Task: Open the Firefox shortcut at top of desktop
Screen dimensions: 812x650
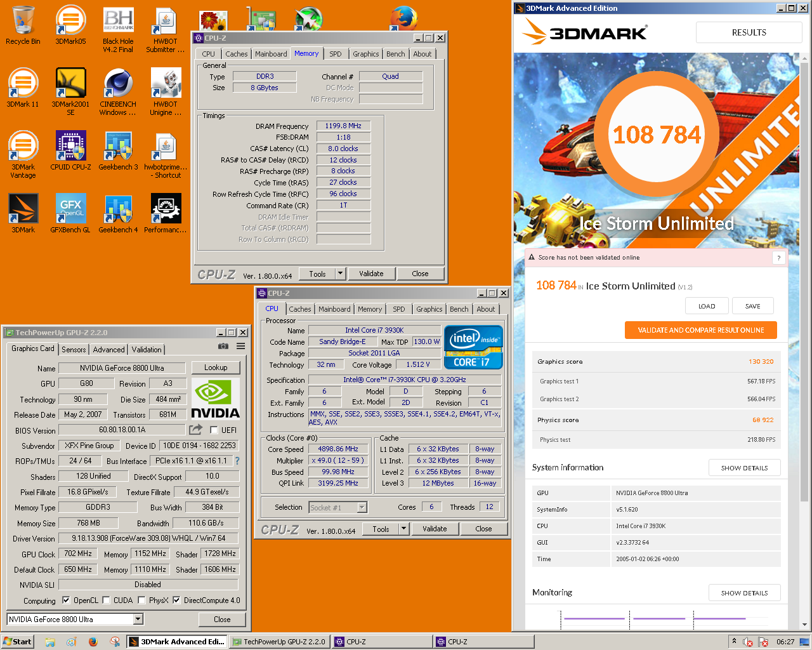Action: [403, 18]
